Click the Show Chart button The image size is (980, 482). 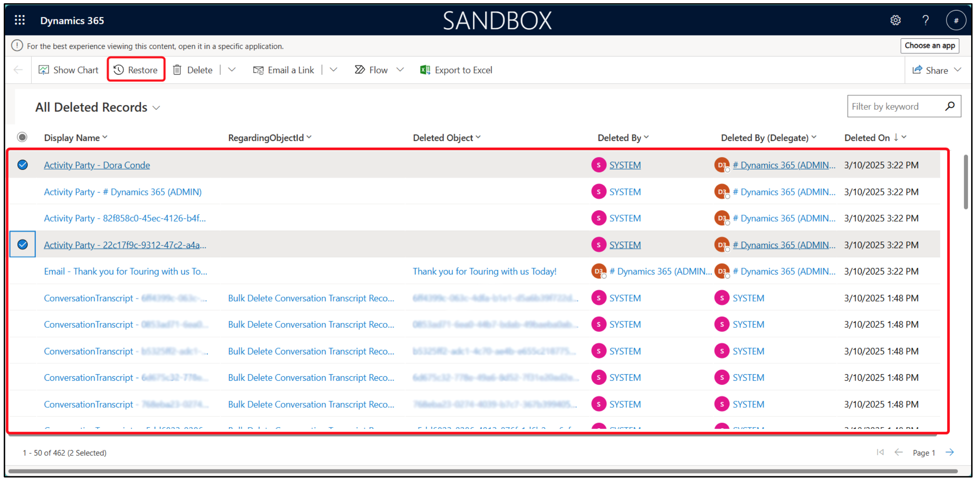(68, 70)
